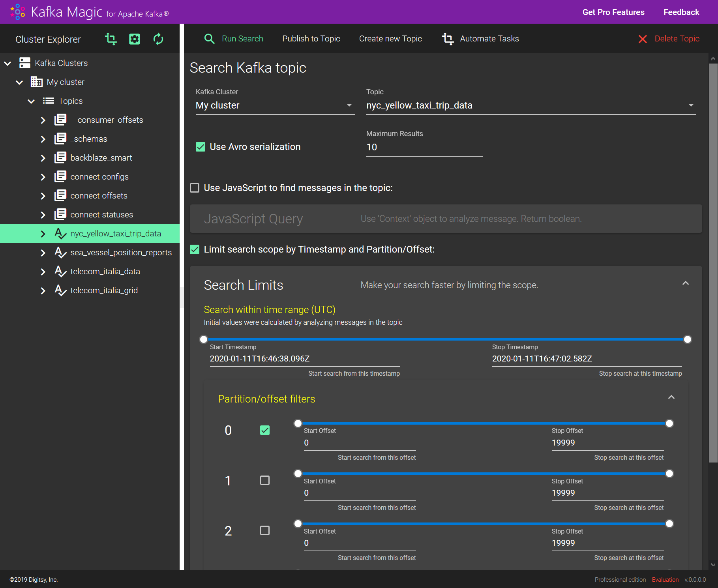Refresh the Cluster Explorer
Viewport: 718px width, 588px height.
pyautogui.click(x=158, y=39)
